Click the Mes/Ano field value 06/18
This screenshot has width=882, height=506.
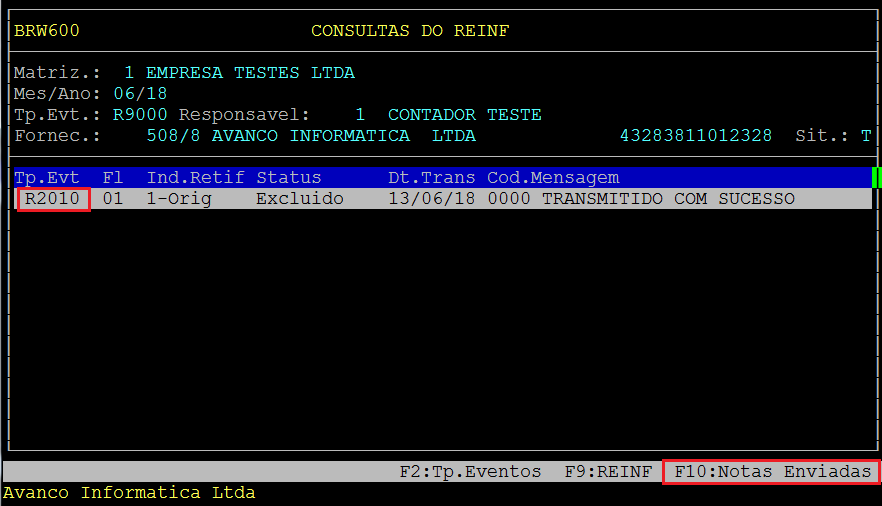click(140, 93)
